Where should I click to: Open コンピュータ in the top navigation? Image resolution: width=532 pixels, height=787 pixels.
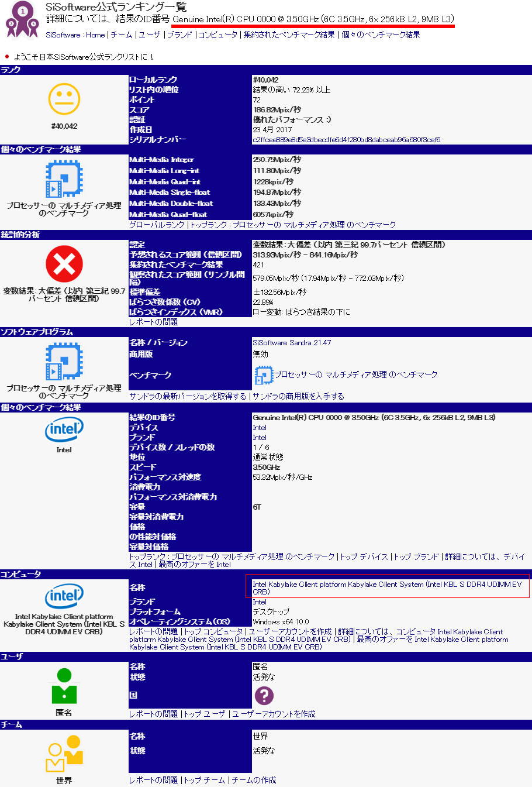218,35
